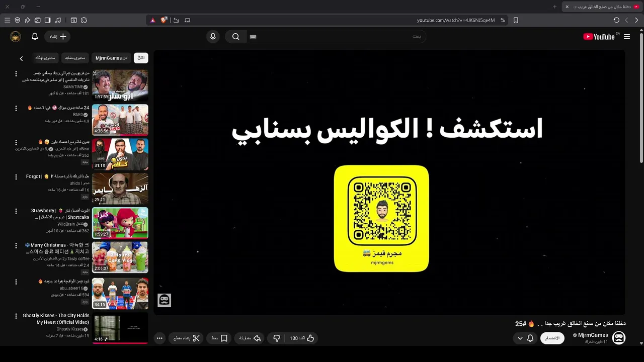Screen dimensions: 644x362
Task: Open the 'Forgot' shido video thumbnail
Action: click(x=120, y=189)
